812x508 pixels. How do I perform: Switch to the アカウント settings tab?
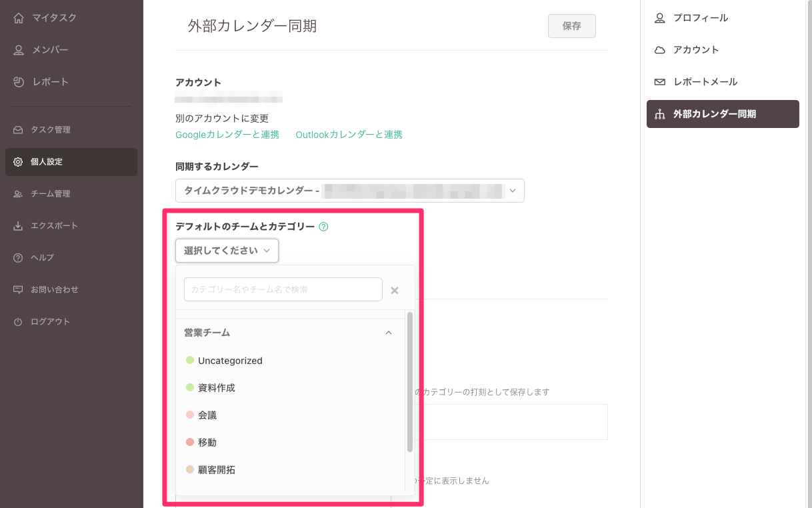tap(695, 50)
